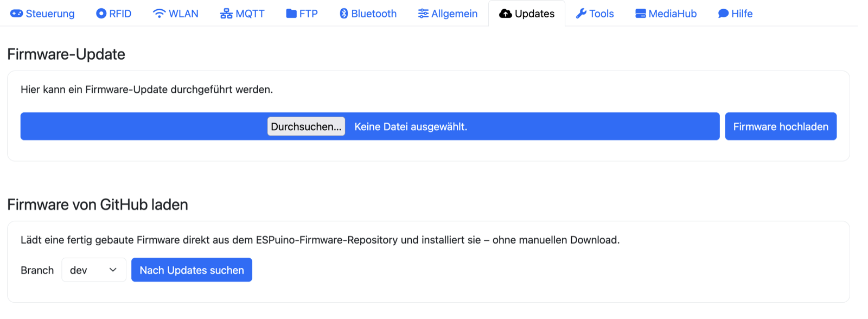Click Nach Updates suchen button
The width and height of the screenshot is (868, 319).
click(x=192, y=270)
